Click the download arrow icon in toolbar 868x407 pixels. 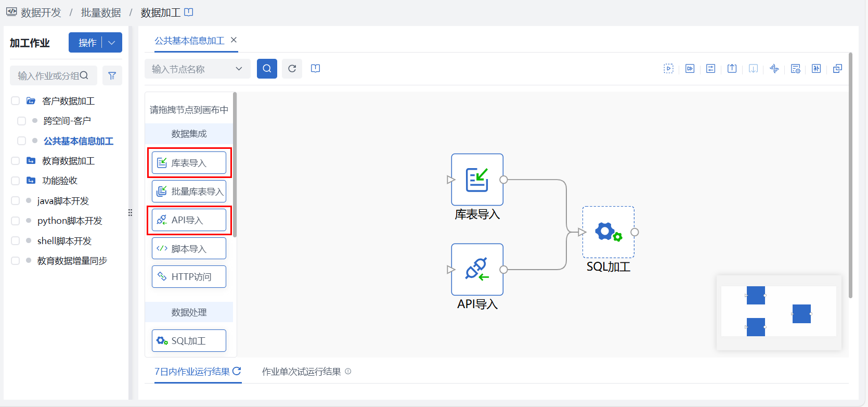(x=753, y=69)
